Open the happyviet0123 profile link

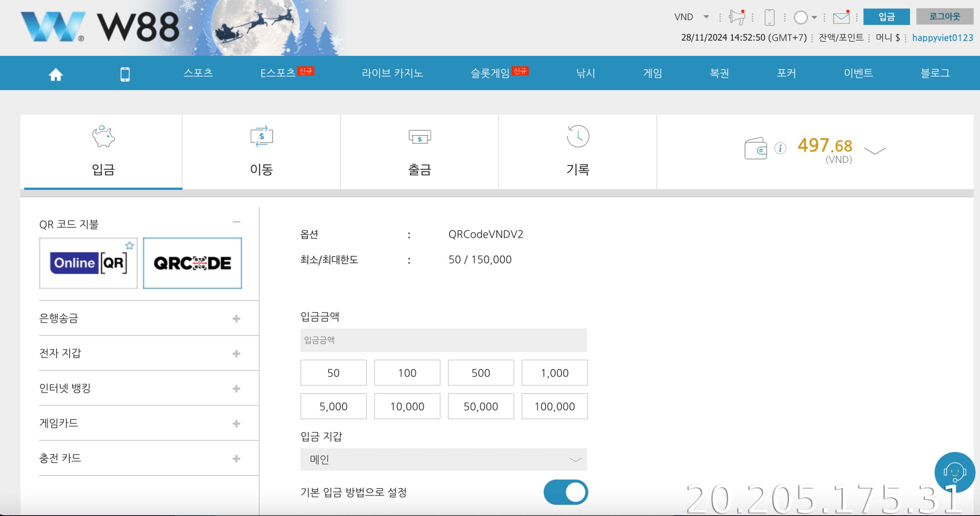[942, 38]
